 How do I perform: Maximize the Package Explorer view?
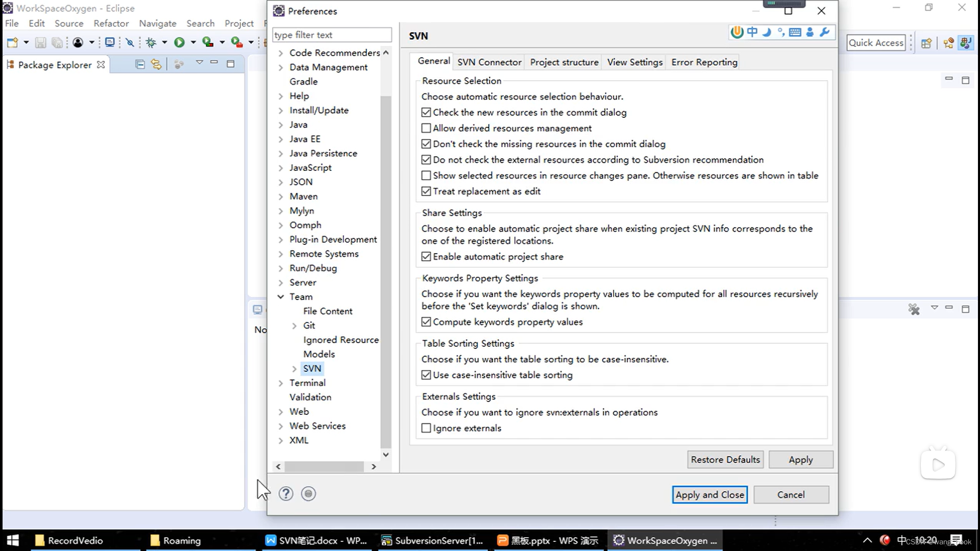click(231, 64)
